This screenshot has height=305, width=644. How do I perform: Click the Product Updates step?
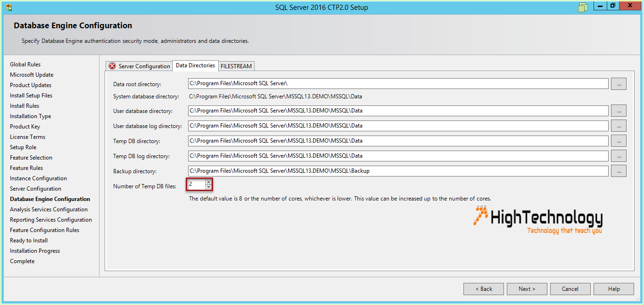(31, 85)
